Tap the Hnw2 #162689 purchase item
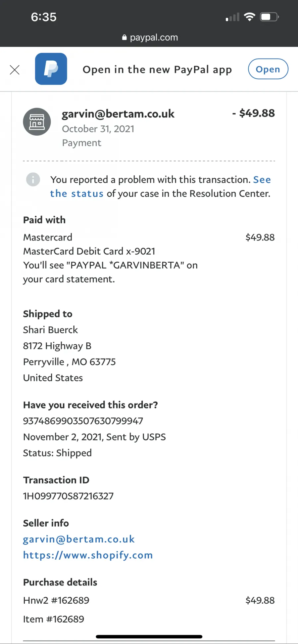The width and height of the screenshot is (298, 644). click(56, 600)
